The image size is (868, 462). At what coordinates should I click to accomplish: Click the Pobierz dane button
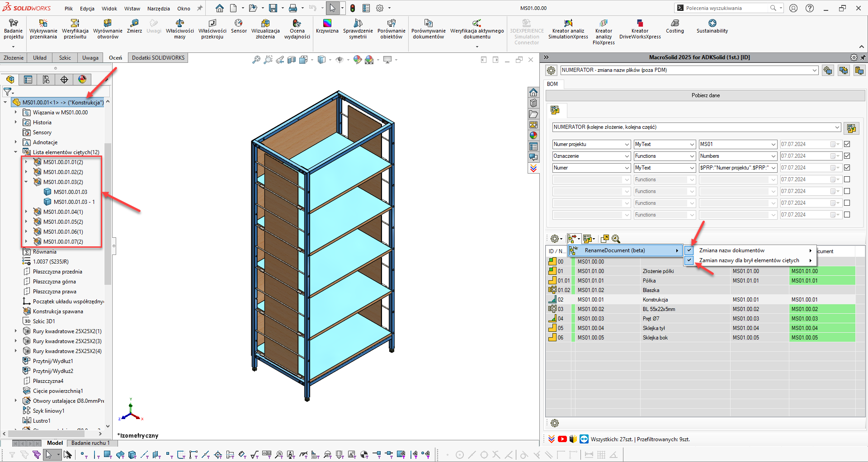pos(705,95)
